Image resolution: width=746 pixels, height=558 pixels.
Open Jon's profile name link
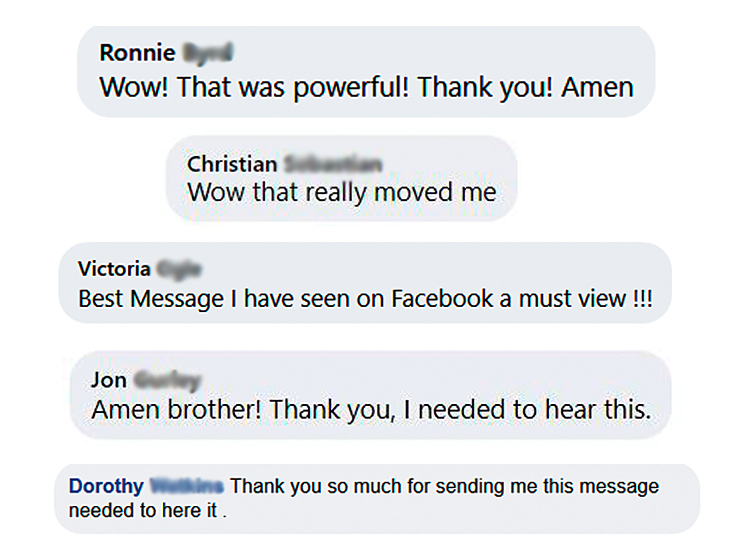pyautogui.click(x=108, y=380)
